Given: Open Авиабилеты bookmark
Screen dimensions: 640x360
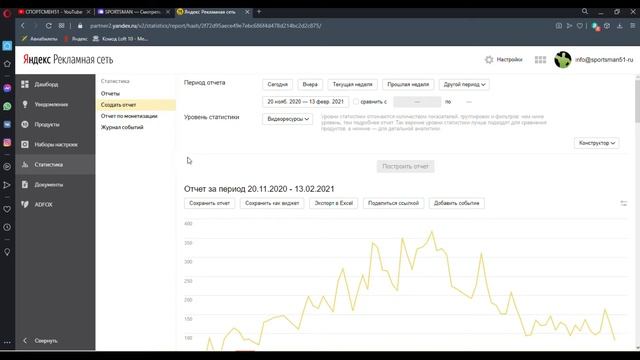Looking at the screenshot, I should (x=40, y=39).
